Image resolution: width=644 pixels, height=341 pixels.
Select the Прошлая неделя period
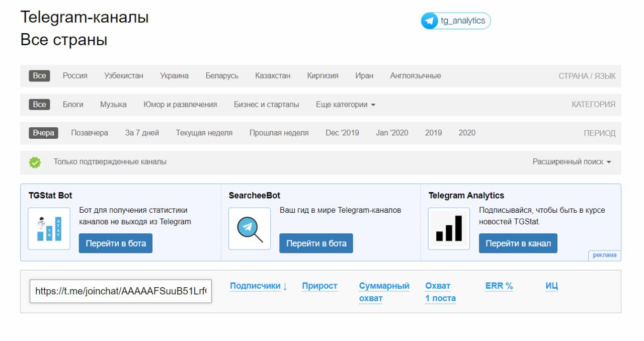point(279,133)
